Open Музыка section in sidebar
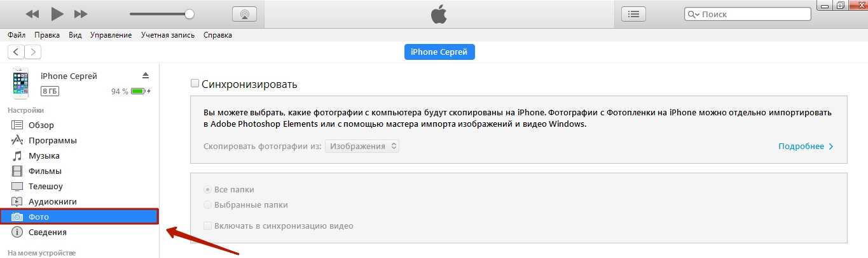 (x=44, y=155)
